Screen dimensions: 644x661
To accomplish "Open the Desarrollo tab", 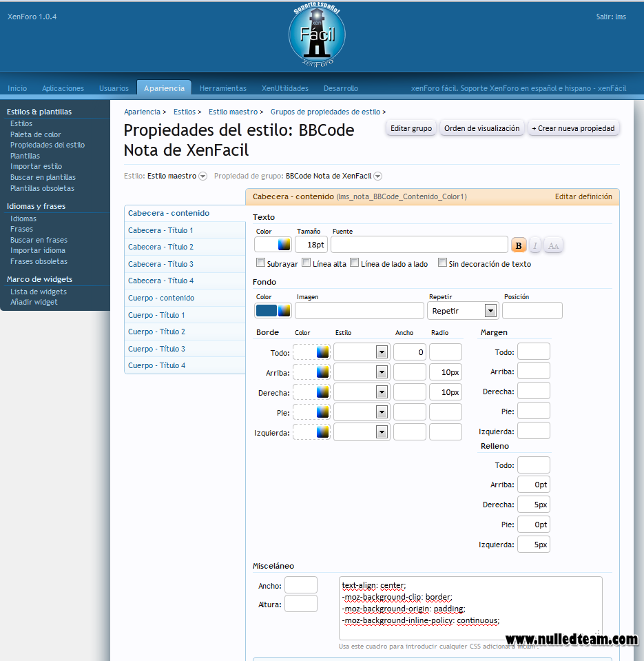I will coord(341,88).
